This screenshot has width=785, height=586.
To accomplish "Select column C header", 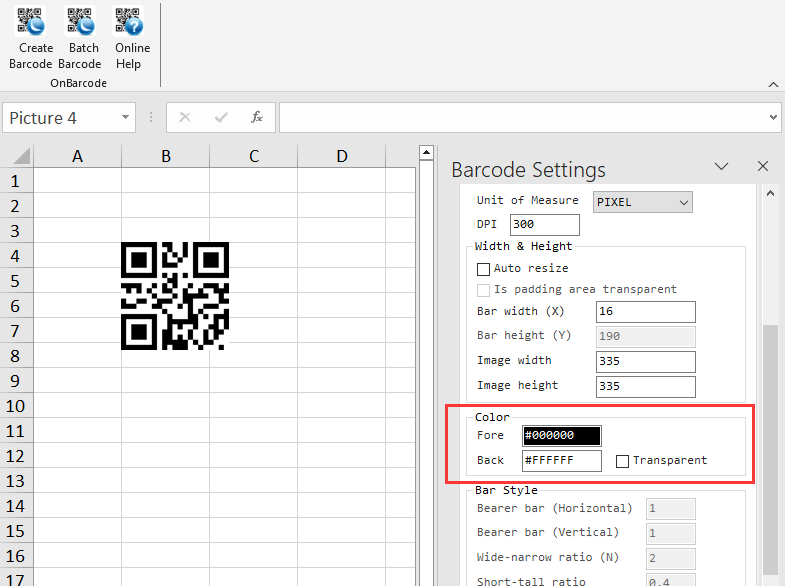I will tap(253, 156).
